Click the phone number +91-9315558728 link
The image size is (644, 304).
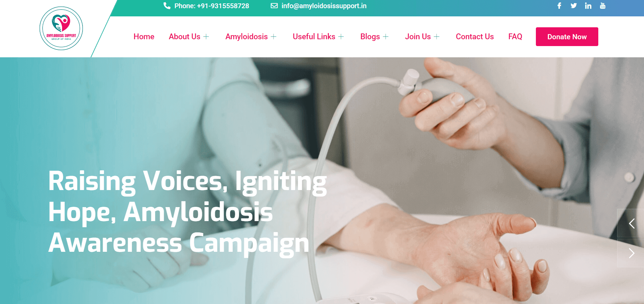[x=223, y=6]
